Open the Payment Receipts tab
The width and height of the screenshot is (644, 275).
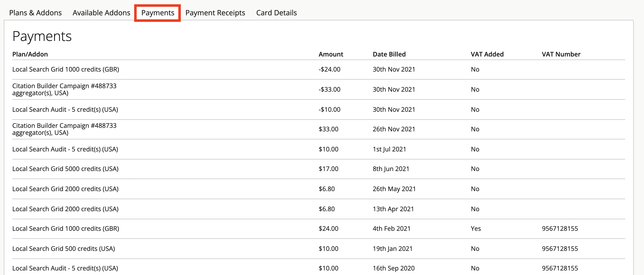coord(215,13)
